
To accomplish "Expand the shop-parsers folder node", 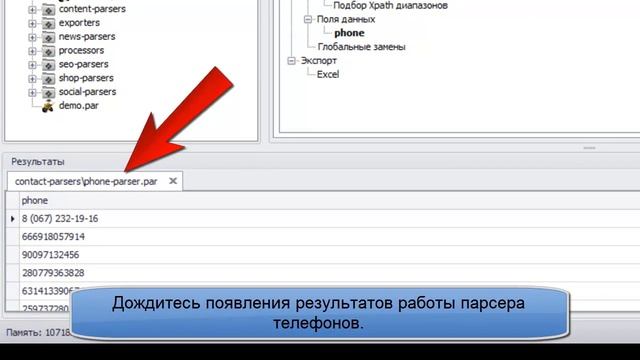I will (x=32, y=79).
